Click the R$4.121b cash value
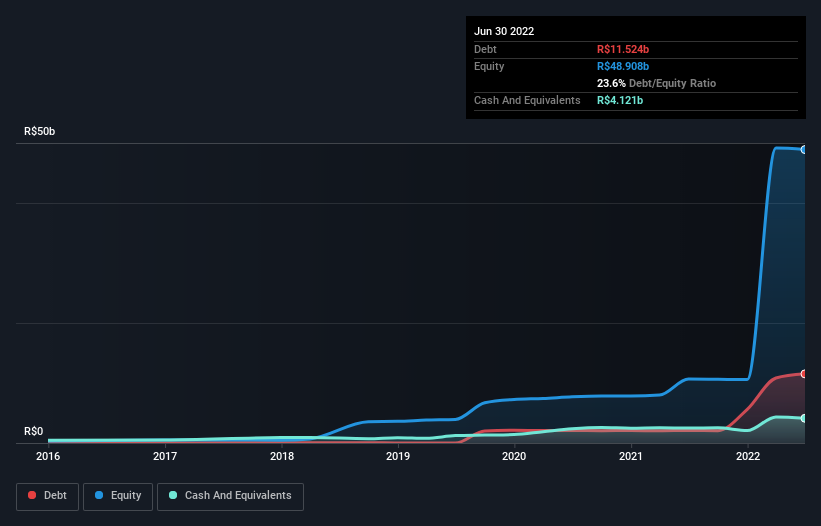 [620, 100]
